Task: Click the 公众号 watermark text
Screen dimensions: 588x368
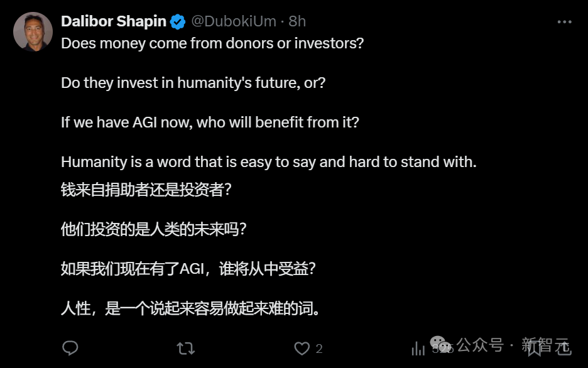Action: click(x=480, y=345)
